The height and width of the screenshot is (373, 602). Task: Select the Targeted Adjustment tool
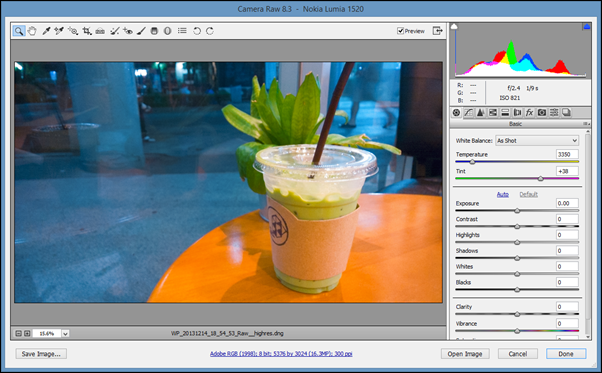tap(73, 31)
